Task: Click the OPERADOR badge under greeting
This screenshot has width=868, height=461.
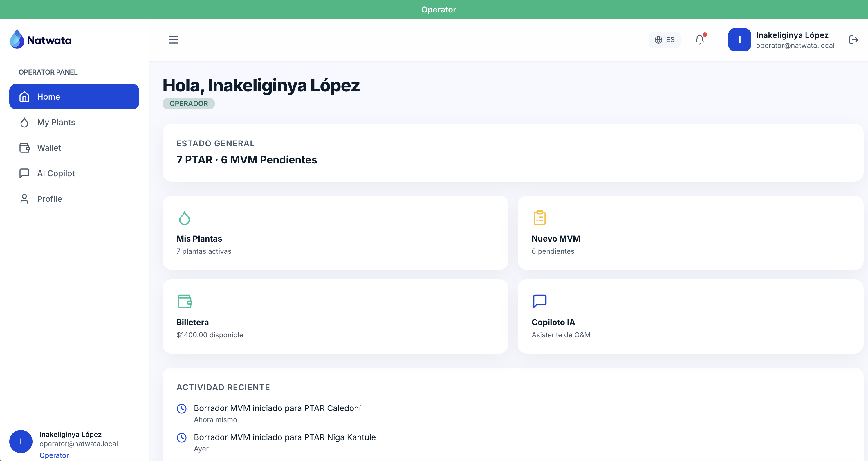Action: point(188,103)
